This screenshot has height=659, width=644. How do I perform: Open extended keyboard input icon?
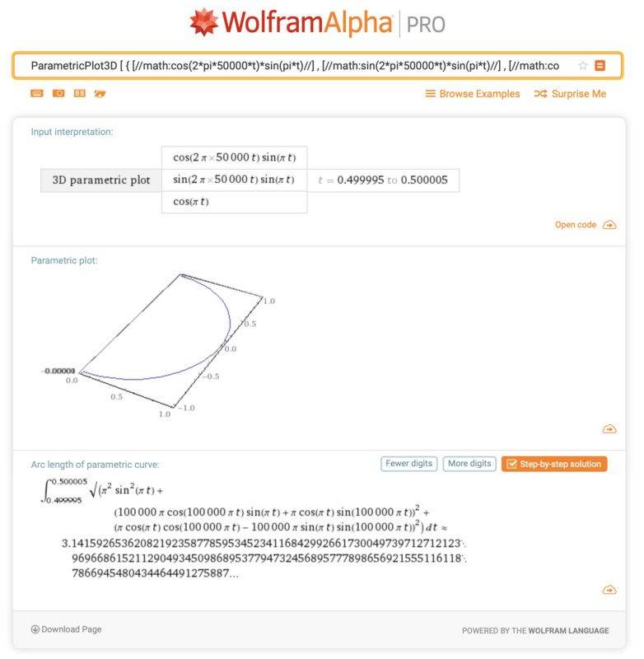[x=37, y=94]
